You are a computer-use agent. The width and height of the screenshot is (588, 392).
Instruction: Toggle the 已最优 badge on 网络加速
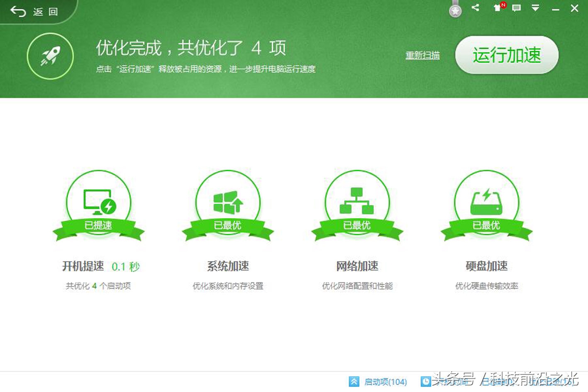357,226
